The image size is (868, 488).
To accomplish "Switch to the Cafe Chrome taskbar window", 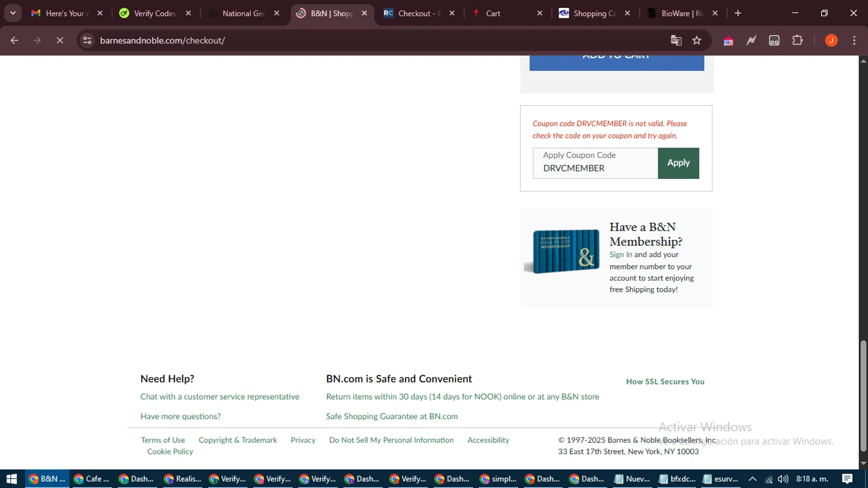I will pos(92,479).
